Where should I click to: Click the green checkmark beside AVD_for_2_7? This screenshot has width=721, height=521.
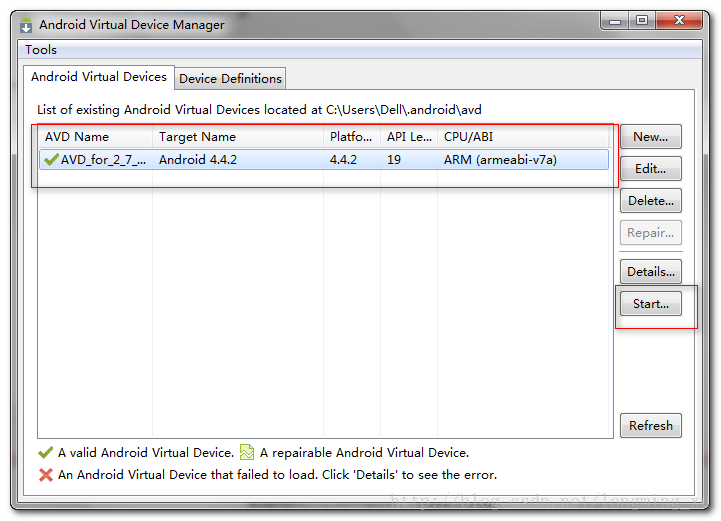click(x=51, y=160)
